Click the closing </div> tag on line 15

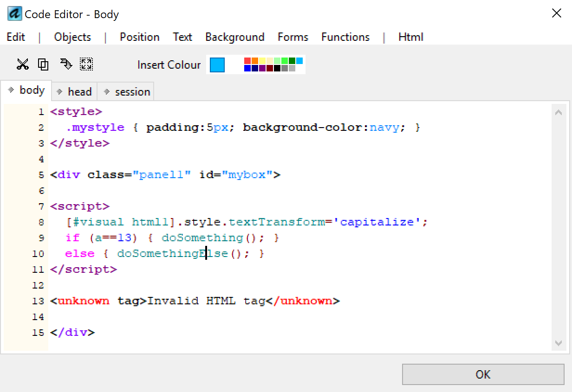tap(72, 333)
